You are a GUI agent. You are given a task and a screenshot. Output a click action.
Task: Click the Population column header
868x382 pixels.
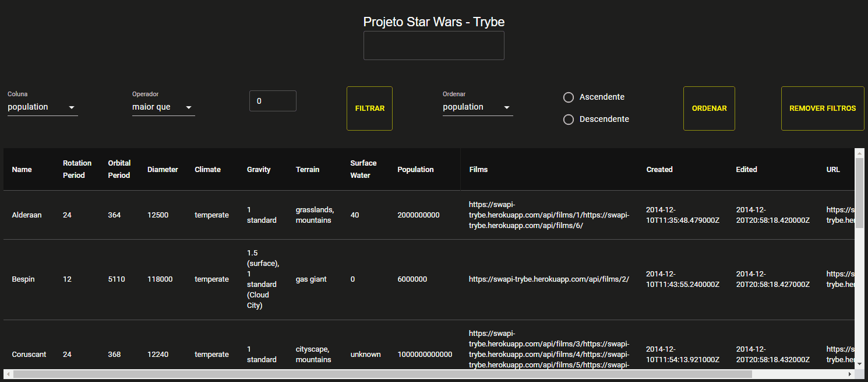[x=415, y=169]
